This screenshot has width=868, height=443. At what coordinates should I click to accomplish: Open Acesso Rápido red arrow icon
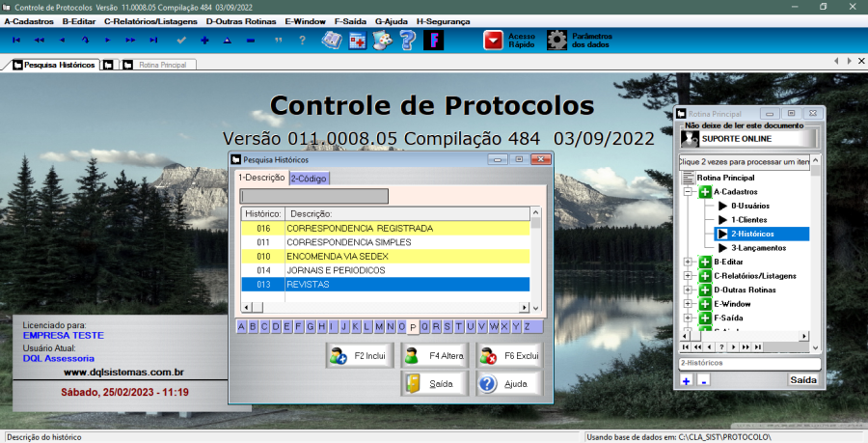coord(493,41)
